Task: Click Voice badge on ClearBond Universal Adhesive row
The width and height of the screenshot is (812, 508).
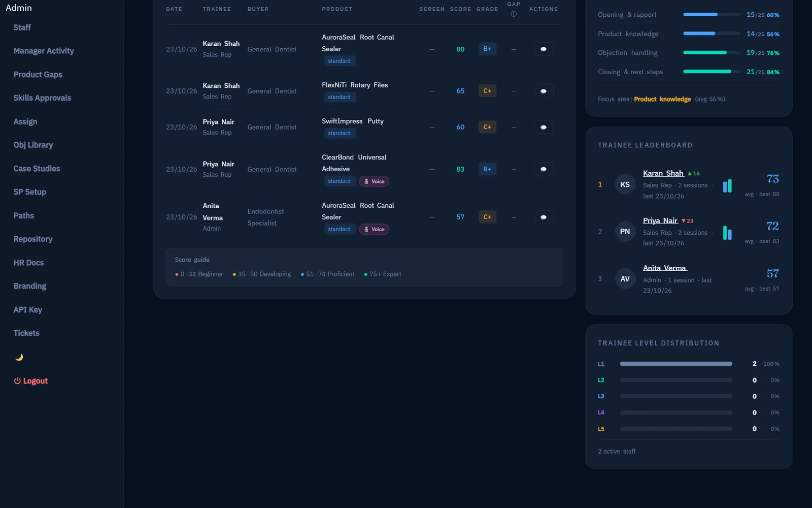Action: (x=374, y=181)
